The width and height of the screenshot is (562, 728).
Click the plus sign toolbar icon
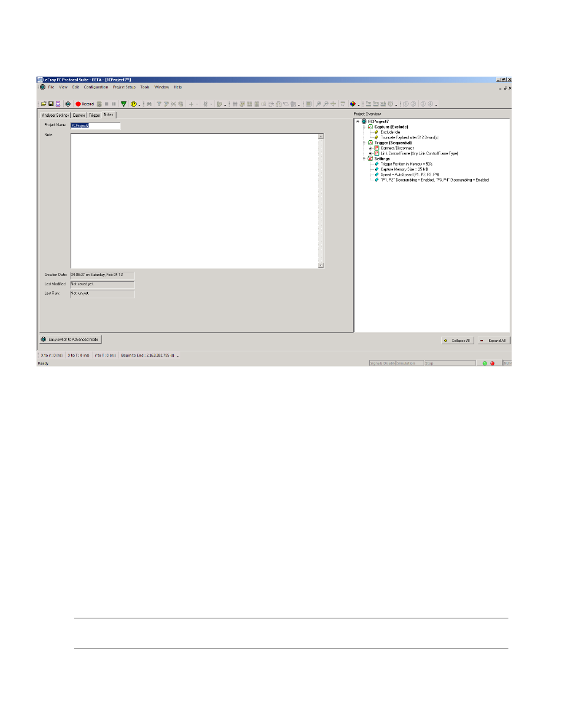point(191,104)
